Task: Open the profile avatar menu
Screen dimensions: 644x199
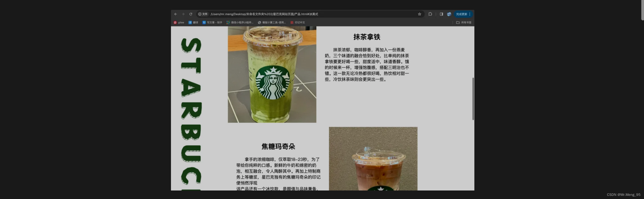Action: [x=449, y=14]
